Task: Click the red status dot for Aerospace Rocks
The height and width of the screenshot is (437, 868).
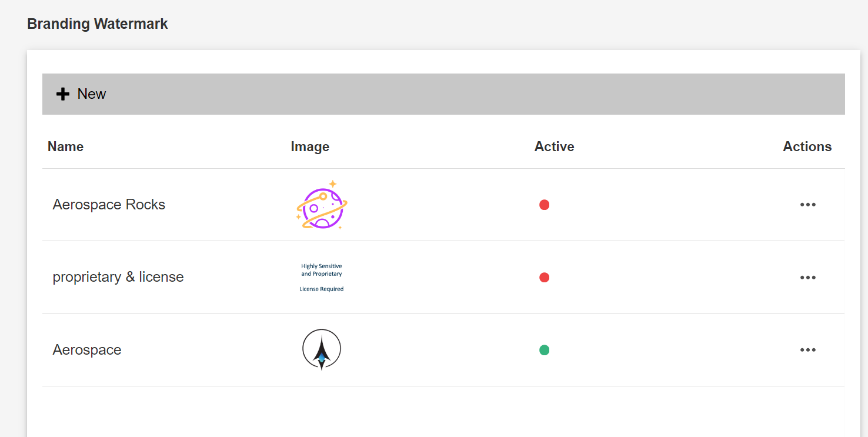Action: tap(544, 205)
